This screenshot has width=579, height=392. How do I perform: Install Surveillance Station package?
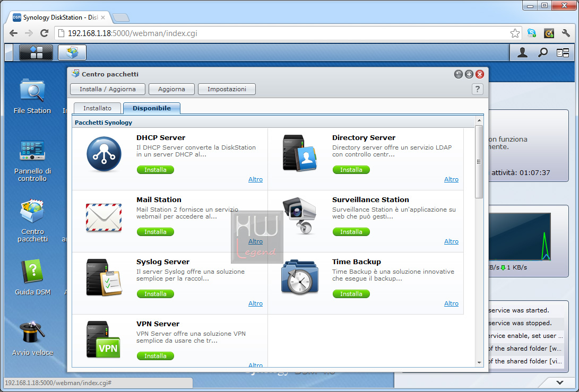[351, 232]
